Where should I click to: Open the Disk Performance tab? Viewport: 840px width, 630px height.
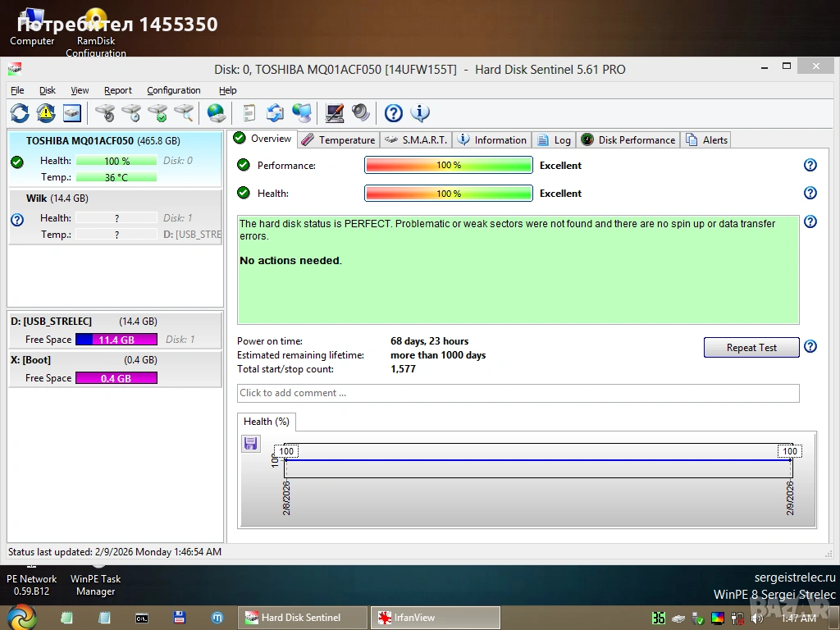click(628, 139)
